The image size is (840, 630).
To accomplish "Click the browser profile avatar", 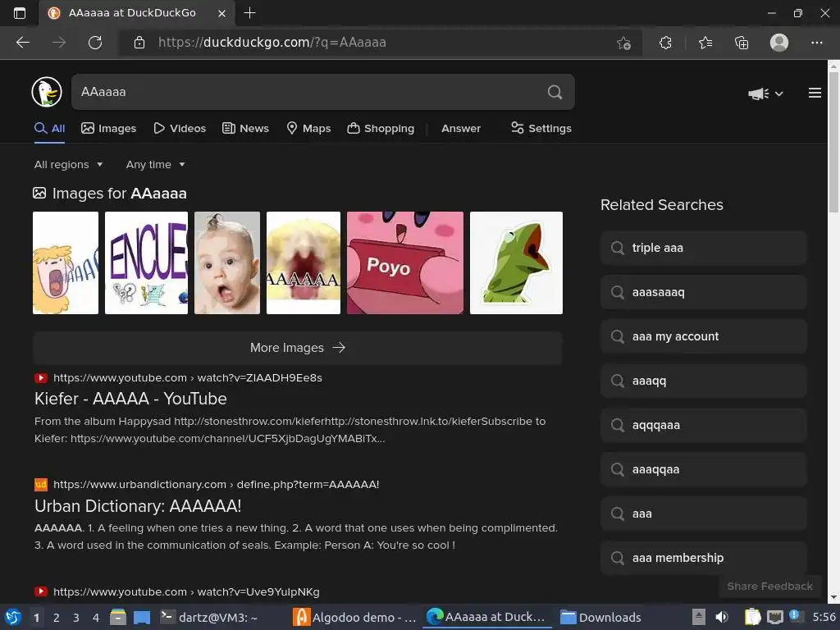I will [779, 43].
